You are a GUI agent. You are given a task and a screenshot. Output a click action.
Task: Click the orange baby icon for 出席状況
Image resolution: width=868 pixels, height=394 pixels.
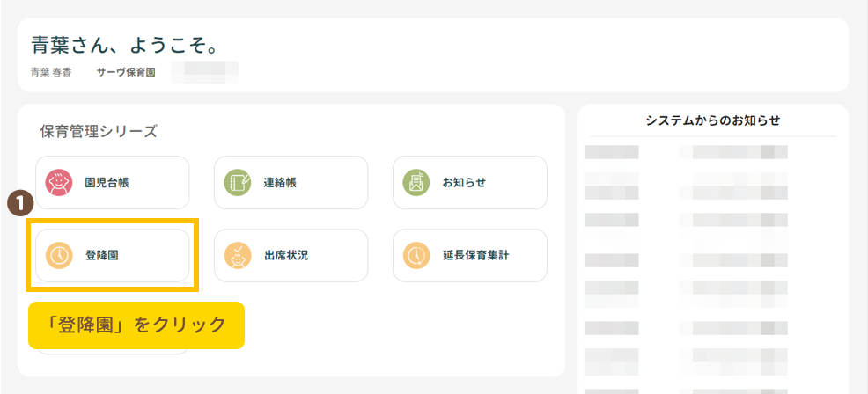coord(237,256)
